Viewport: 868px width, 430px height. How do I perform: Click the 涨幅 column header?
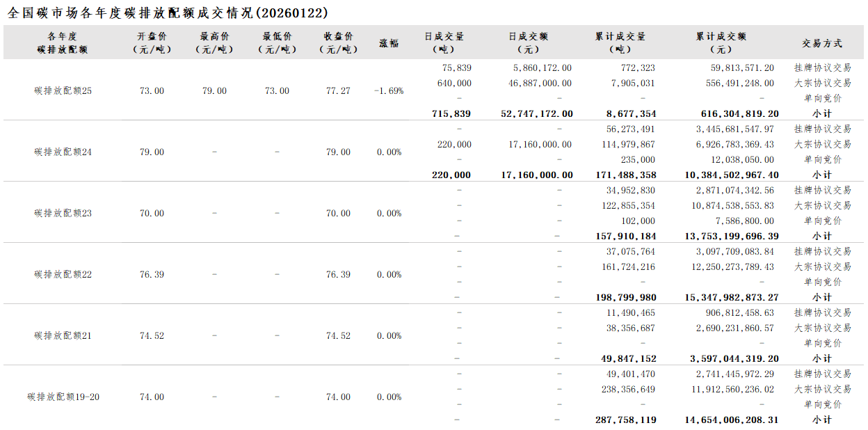click(x=389, y=43)
